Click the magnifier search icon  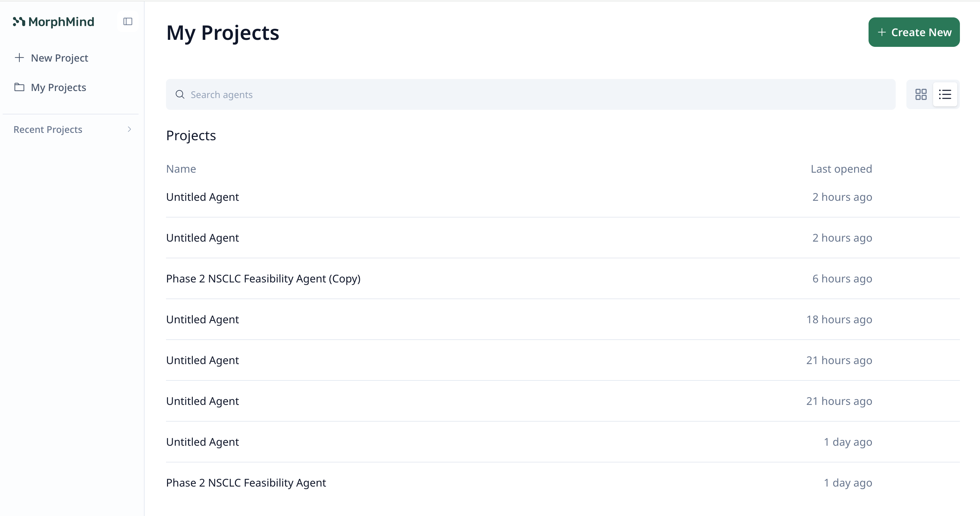180,95
